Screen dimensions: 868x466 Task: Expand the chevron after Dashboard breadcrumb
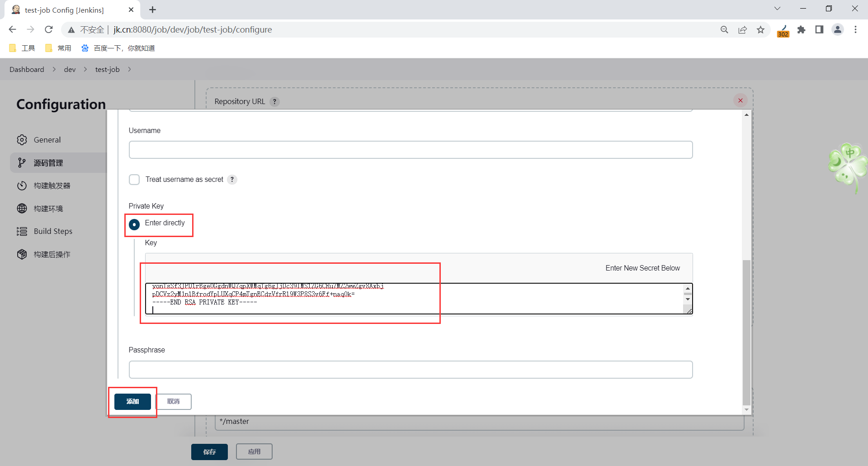pyautogui.click(x=54, y=69)
